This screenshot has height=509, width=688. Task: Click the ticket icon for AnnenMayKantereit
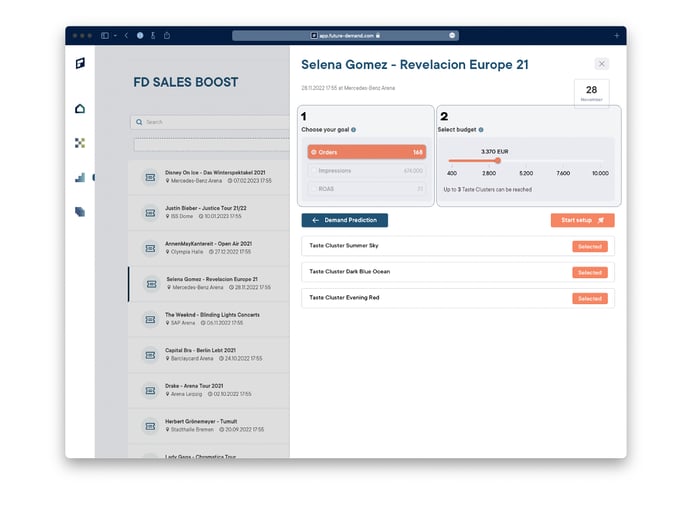pyautogui.click(x=150, y=248)
